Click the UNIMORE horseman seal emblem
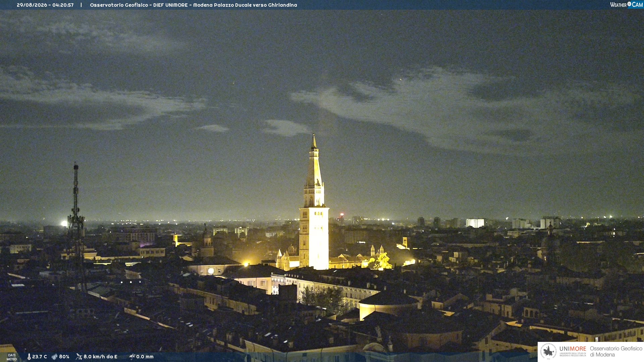644x362 pixels. click(x=548, y=352)
